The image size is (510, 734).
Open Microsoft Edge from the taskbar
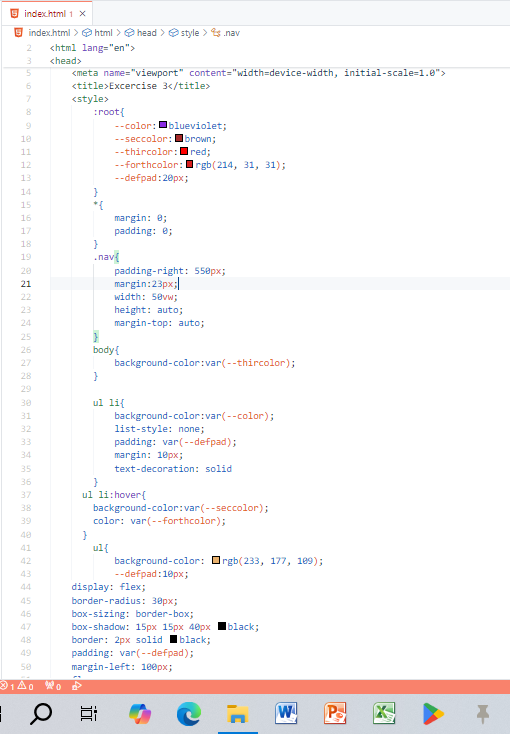point(189,713)
